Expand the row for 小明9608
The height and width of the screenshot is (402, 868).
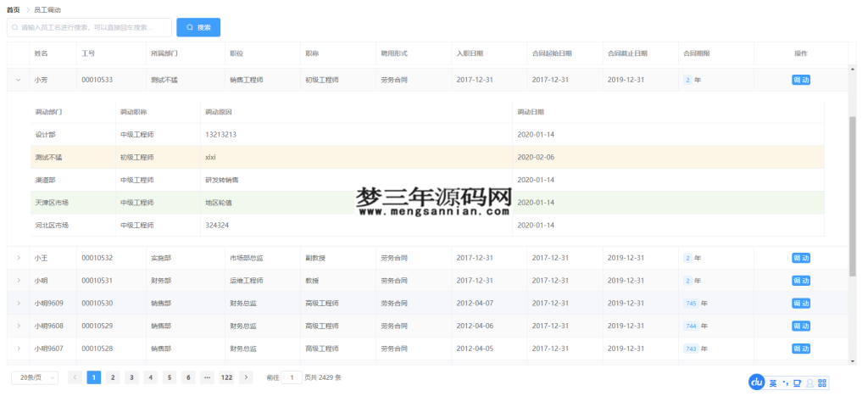tap(18, 327)
